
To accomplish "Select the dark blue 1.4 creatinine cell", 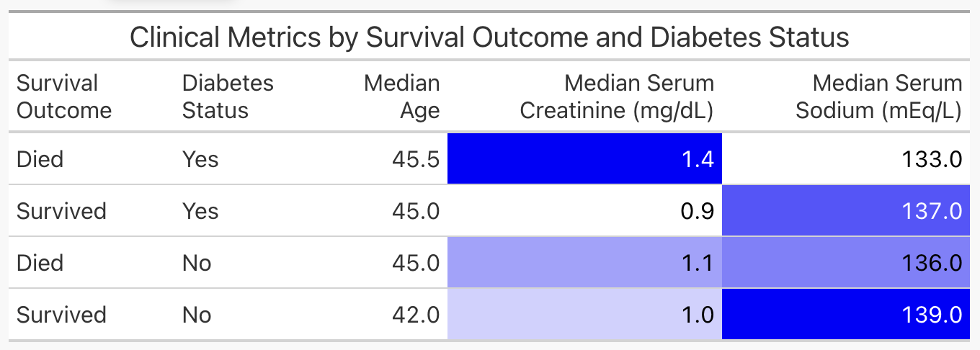I will pos(584,159).
